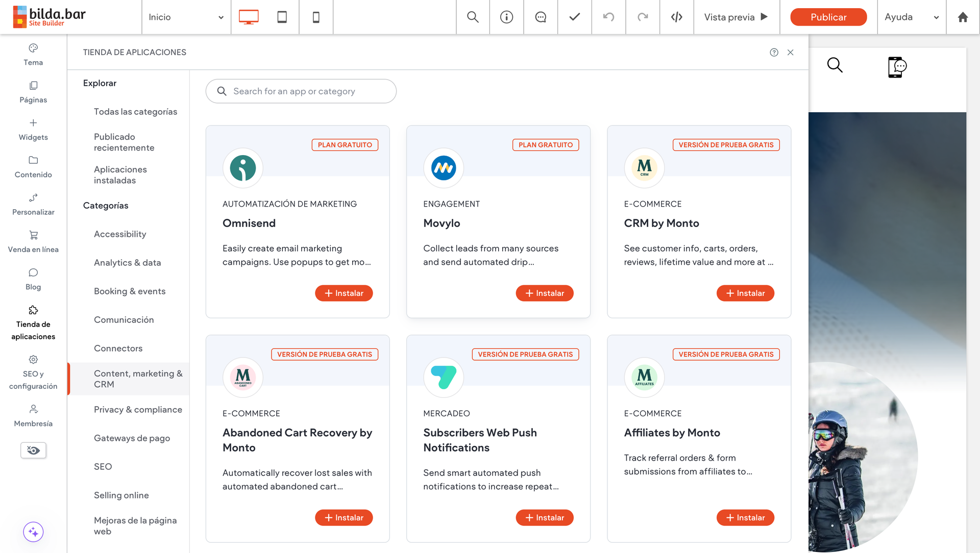Open CRM by Monto app title

pos(661,223)
